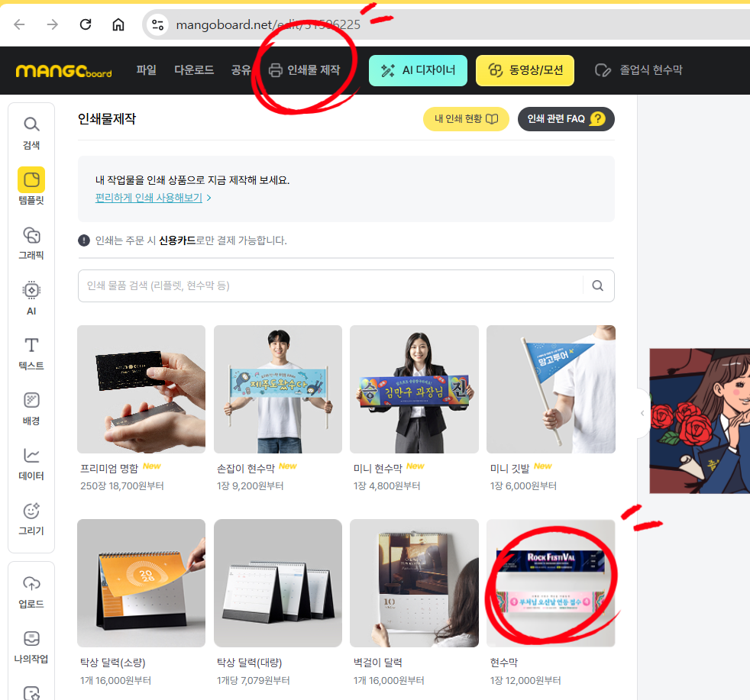This screenshot has width=750, height=700.
Task: Open the 배경 background panel
Action: [31, 408]
